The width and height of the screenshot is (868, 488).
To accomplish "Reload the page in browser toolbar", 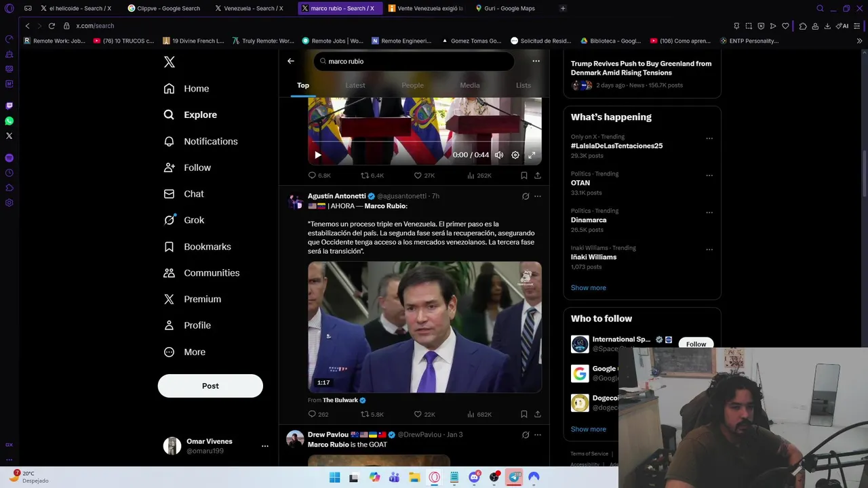I will [x=52, y=26].
